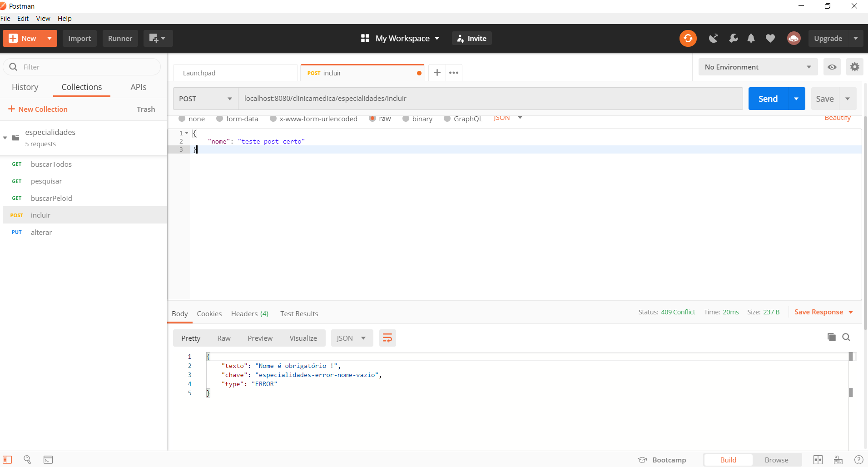Search within the response body icon

(846, 337)
